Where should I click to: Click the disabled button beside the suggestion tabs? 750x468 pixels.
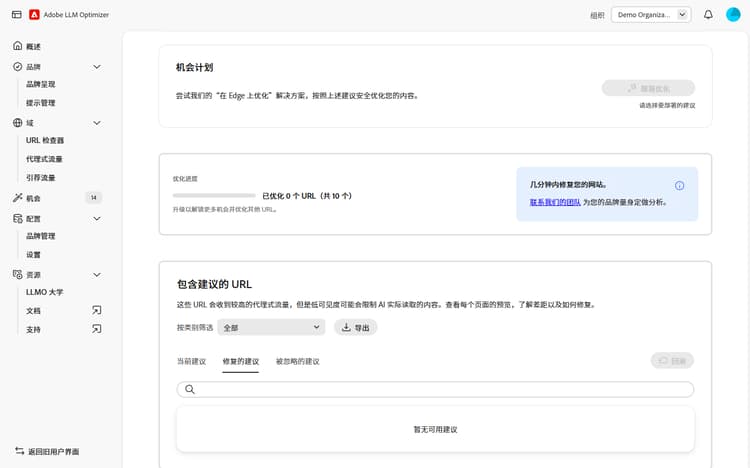point(672,360)
